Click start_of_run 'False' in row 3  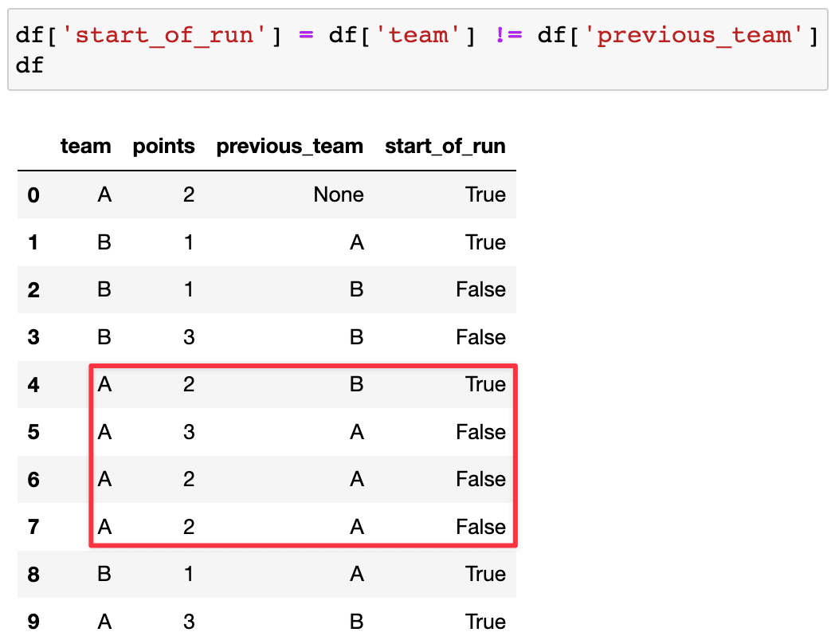(x=481, y=337)
